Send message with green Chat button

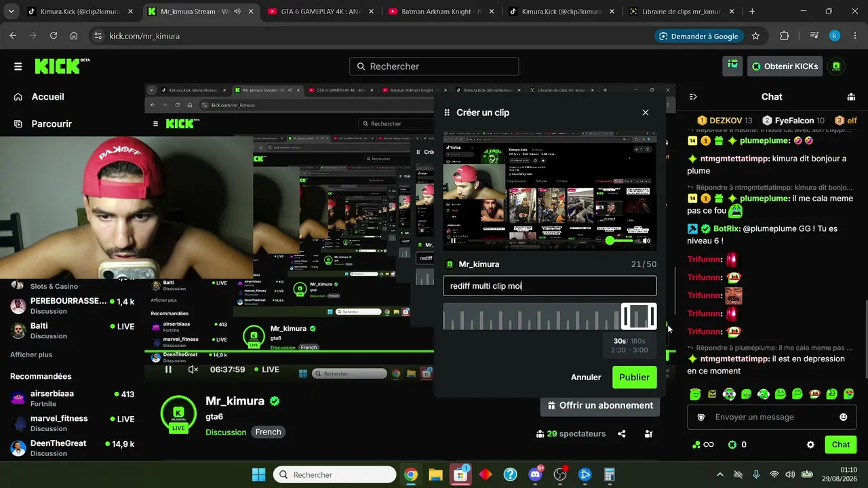[841, 445]
